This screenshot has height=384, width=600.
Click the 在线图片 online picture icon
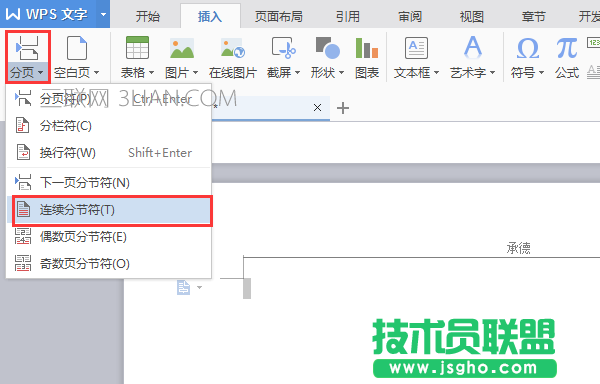tap(233, 48)
